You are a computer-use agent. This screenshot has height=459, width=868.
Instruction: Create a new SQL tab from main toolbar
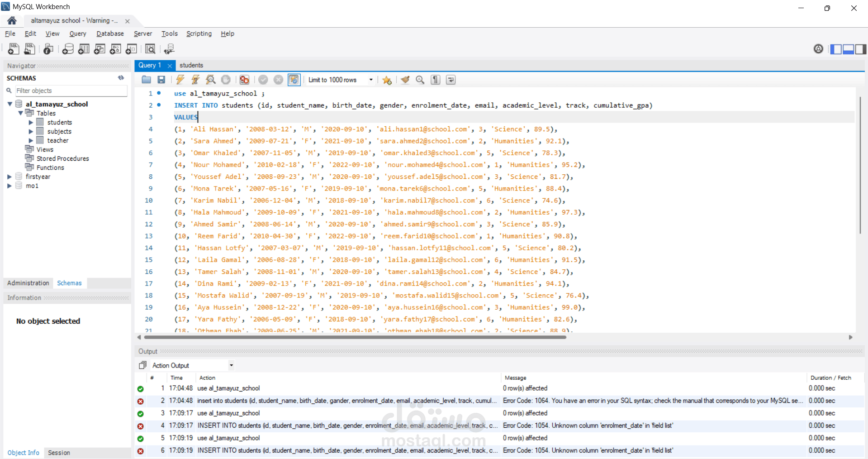tap(14, 49)
